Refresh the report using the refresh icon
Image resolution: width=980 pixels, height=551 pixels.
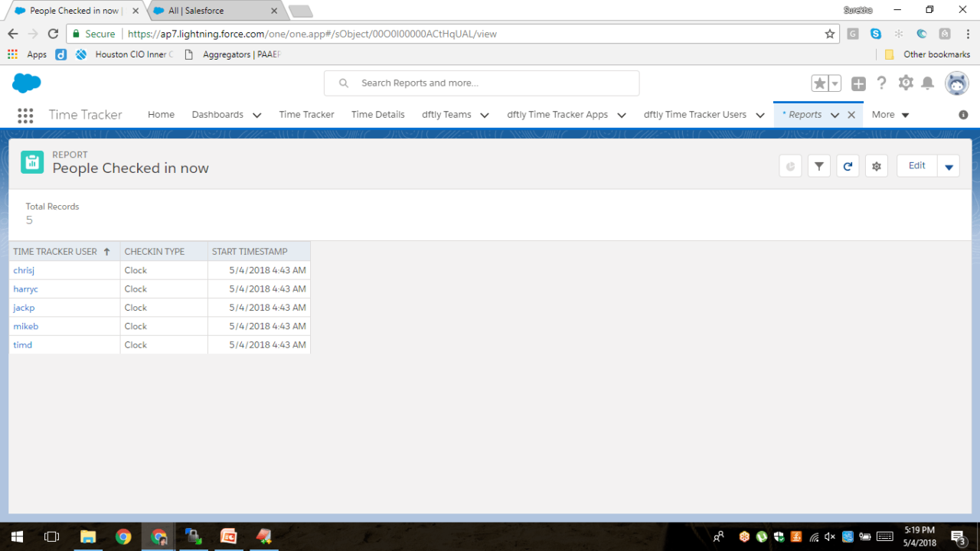pyautogui.click(x=848, y=166)
